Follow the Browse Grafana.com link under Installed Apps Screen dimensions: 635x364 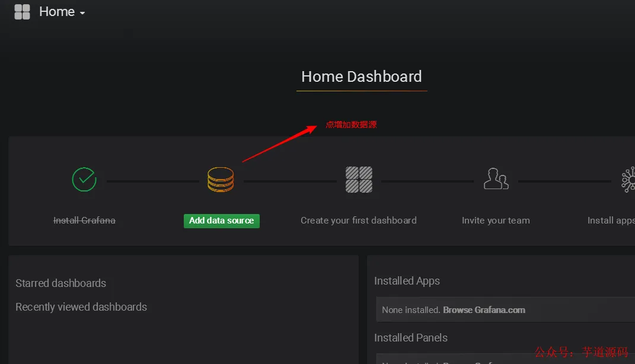tap(484, 309)
